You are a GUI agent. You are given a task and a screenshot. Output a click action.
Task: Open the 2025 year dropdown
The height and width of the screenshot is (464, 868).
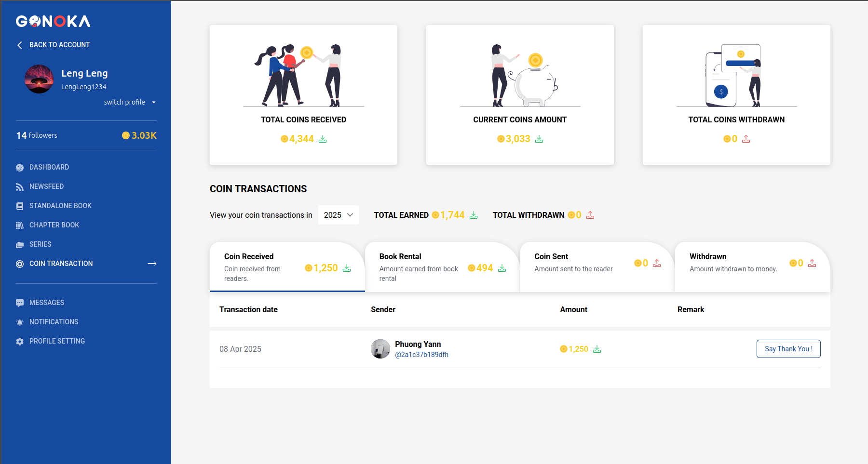click(x=338, y=215)
